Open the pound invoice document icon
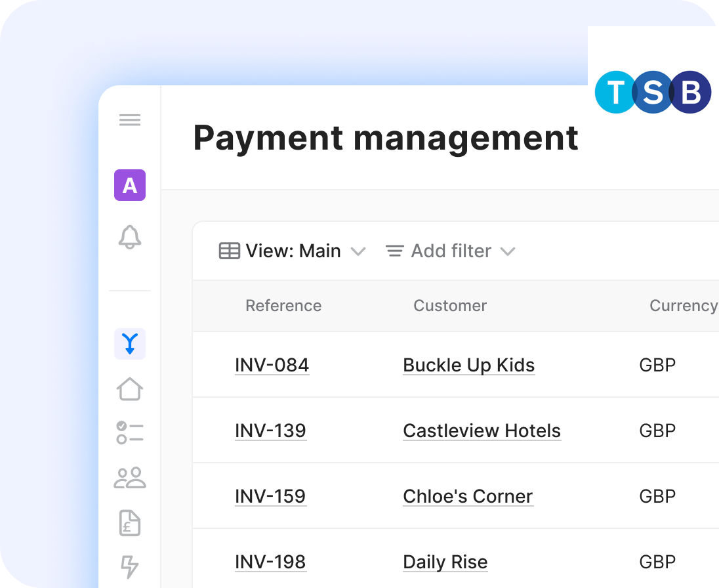Image resolution: width=719 pixels, height=588 pixels. pos(130,523)
